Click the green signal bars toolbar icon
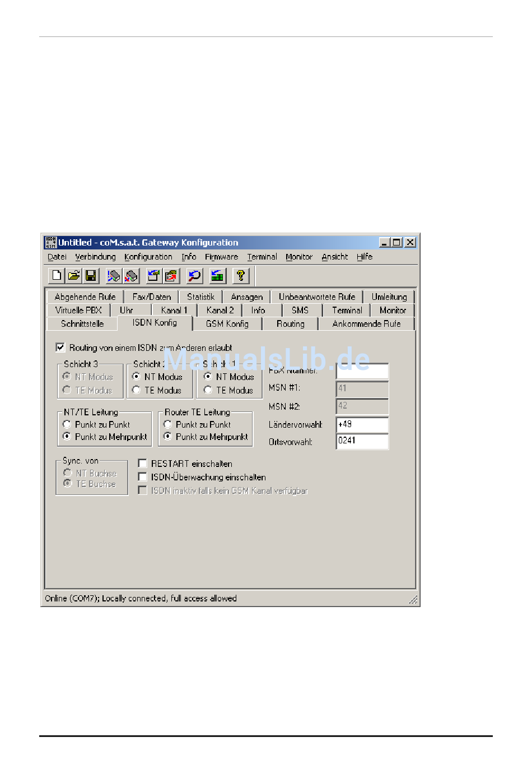The image size is (532, 778). 217,275
